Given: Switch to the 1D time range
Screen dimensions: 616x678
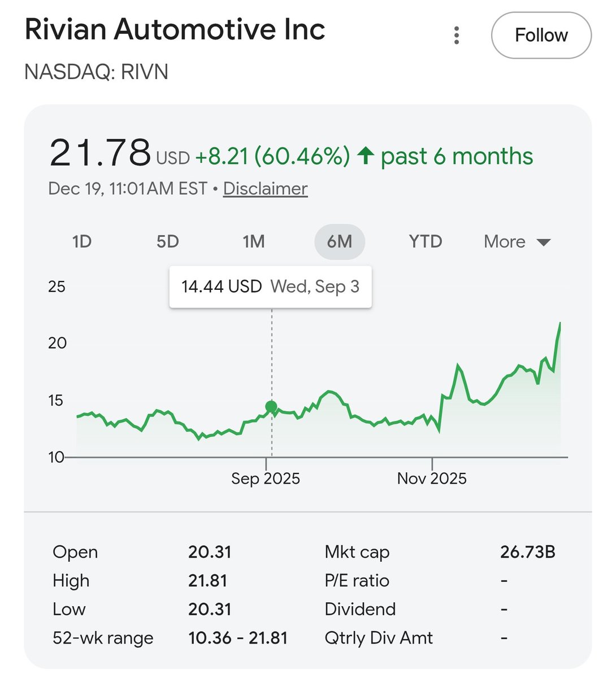Looking at the screenshot, I should [83, 241].
